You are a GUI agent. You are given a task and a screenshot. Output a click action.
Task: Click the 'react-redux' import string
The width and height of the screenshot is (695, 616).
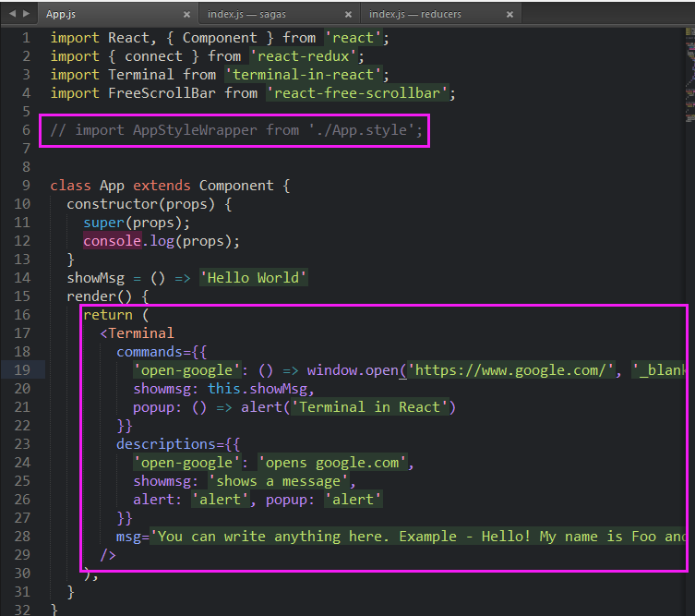(303, 56)
